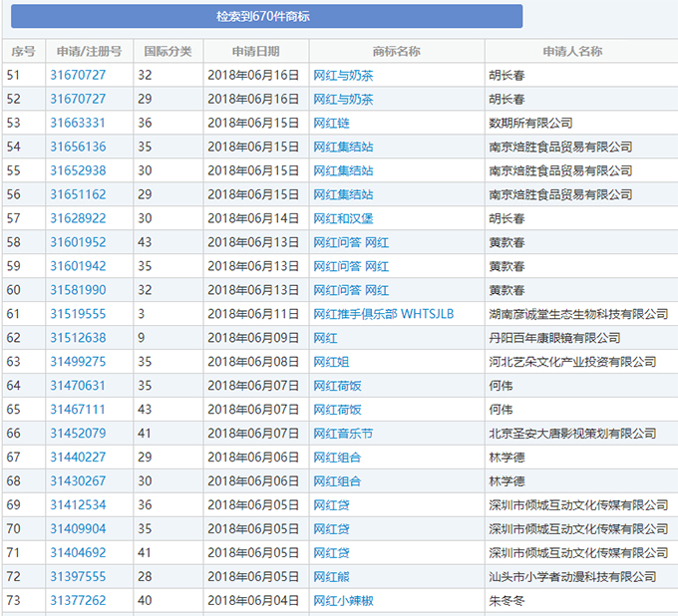The height and width of the screenshot is (616, 678).
Task: Open 网红贷 in row 70
Action: click(331, 529)
